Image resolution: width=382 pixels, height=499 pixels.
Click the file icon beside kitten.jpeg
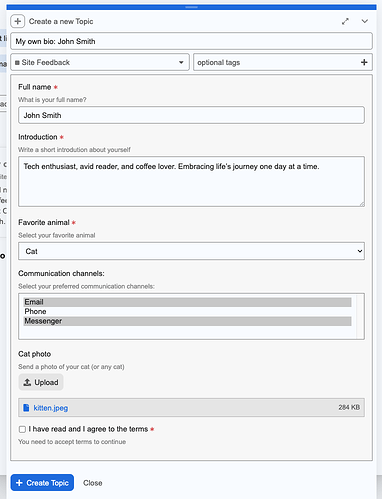tap(26, 408)
